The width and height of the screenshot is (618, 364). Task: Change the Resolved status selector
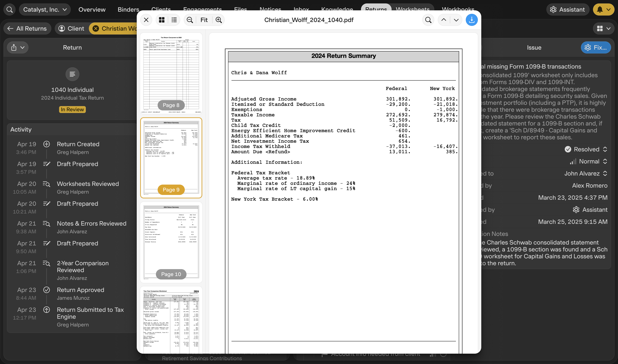point(586,149)
